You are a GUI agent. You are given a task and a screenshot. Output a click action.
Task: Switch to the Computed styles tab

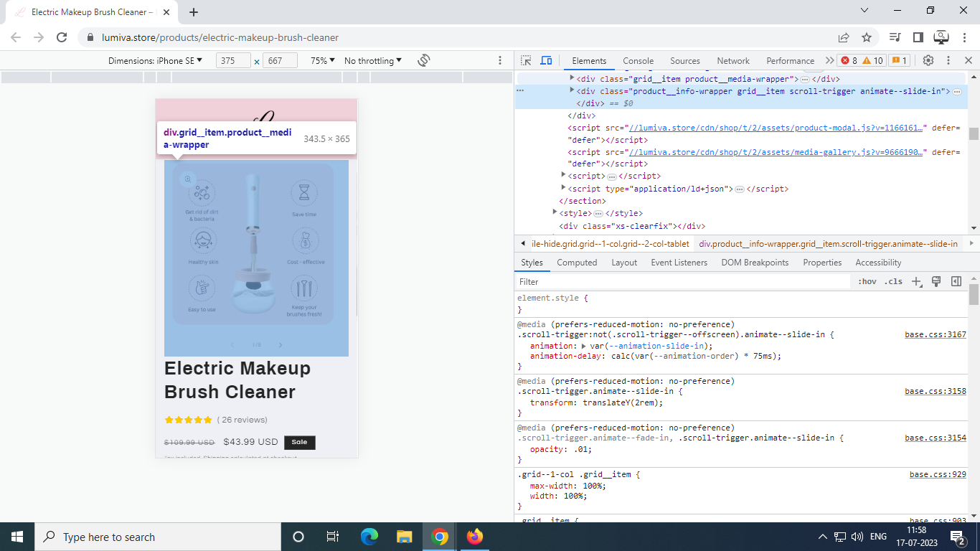(576, 263)
